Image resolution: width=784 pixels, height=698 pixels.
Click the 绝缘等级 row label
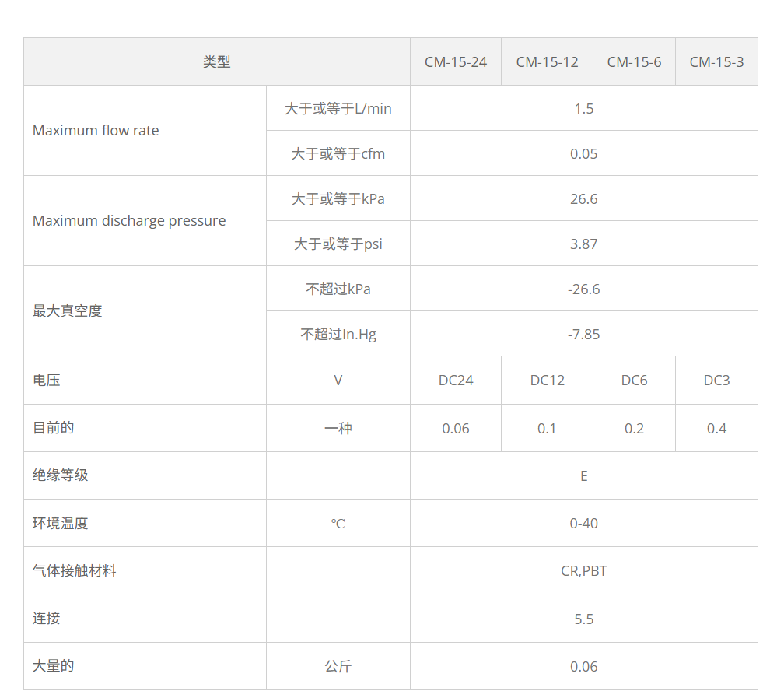tap(58, 475)
